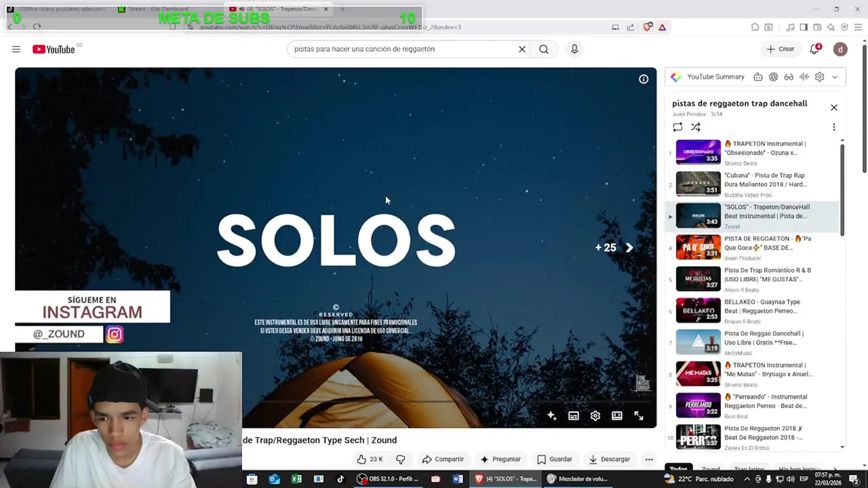Go to the YouTube home logo
The width and height of the screenshot is (868, 488).
pyautogui.click(x=54, y=49)
